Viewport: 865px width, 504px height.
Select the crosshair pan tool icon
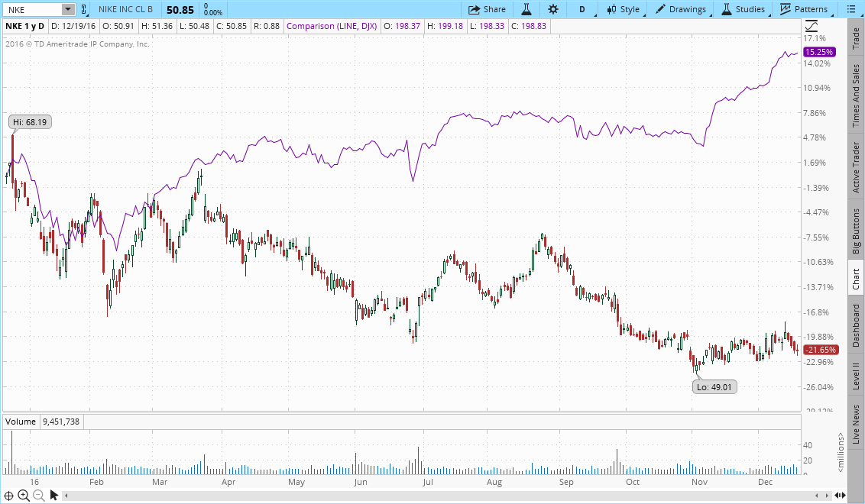coord(9,496)
